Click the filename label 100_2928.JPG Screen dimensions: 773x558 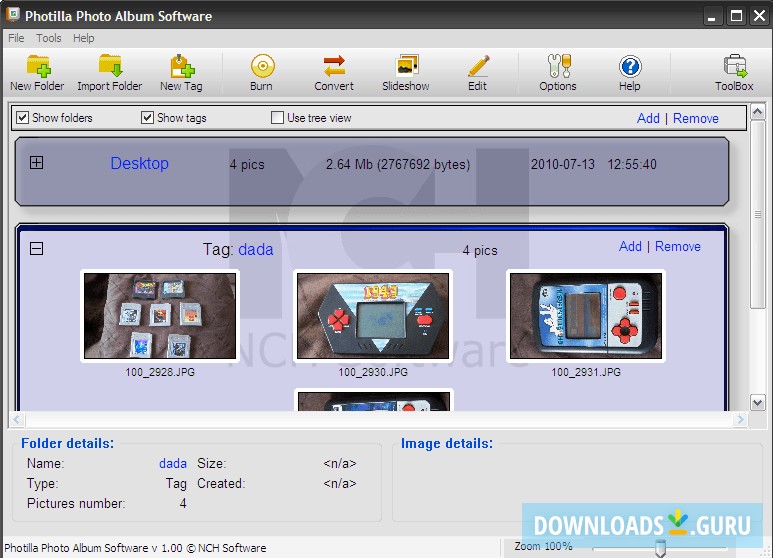point(160,372)
